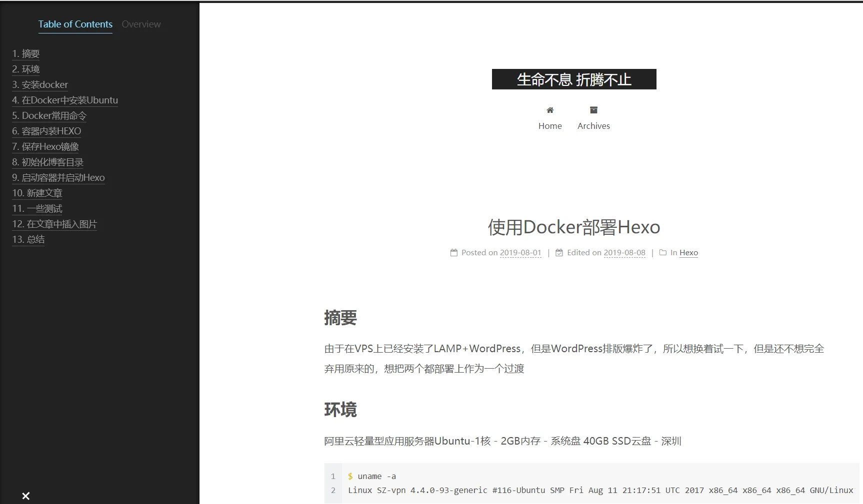
Task: Jump to 11. 一些测试
Action: point(37,208)
